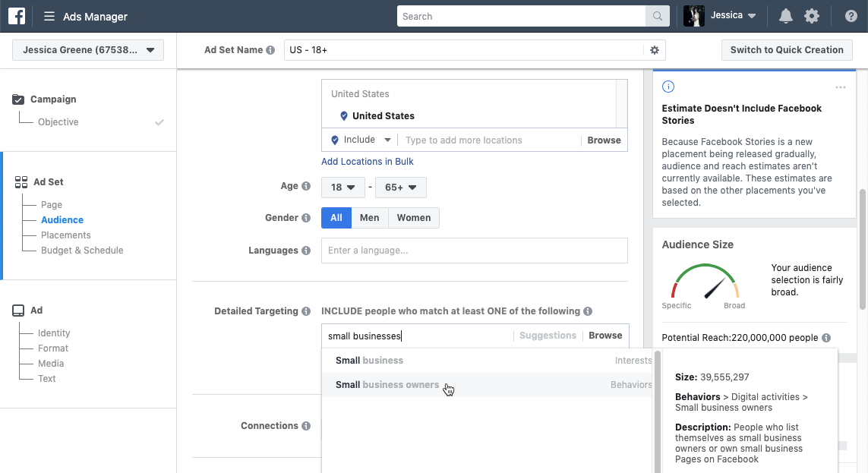
Task: Click Add Locations in Bulk link
Action: pyautogui.click(x=368, y=162)
